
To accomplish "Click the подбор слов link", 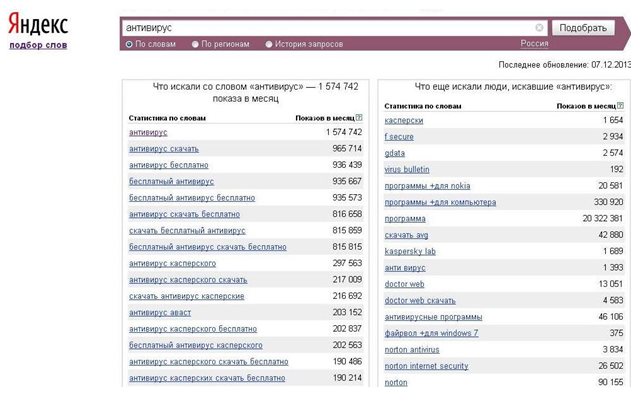I will [x=38, y=45].
